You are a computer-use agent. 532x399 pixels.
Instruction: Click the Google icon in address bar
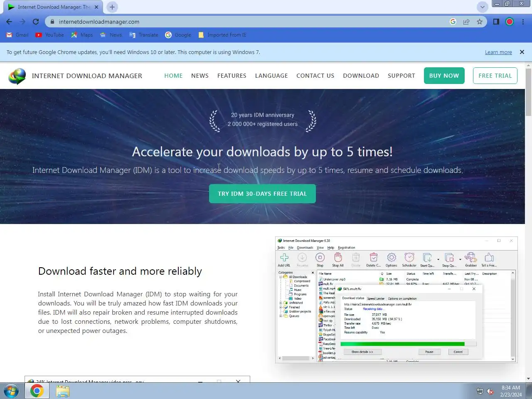tap(453, 22)
